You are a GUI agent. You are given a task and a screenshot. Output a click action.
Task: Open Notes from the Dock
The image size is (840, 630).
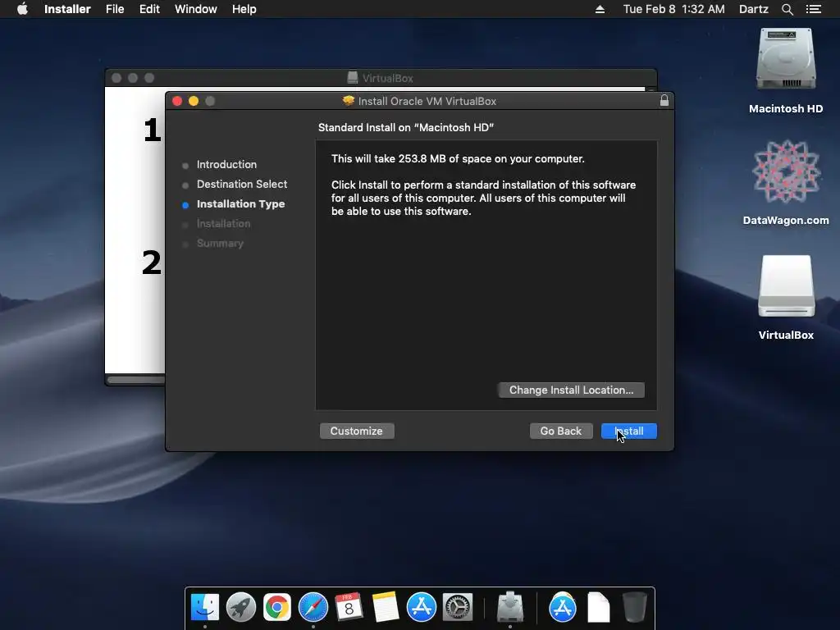[x=386, y=607]
